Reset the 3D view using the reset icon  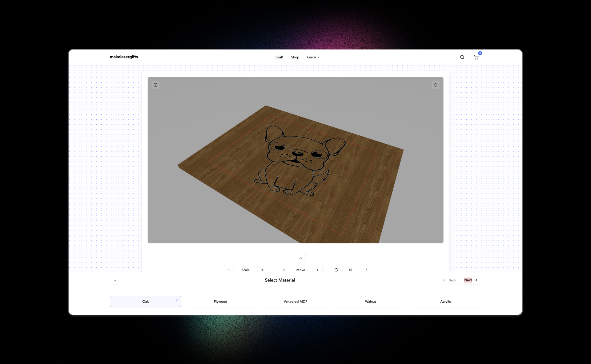point(435,85)
